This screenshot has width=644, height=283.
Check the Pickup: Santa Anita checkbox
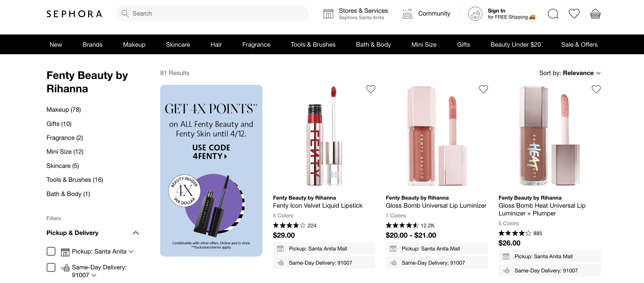(x=51, y=251)
